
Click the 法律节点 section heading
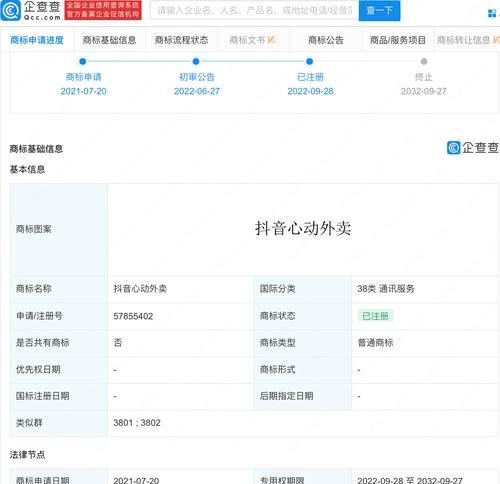click(27, 455)
